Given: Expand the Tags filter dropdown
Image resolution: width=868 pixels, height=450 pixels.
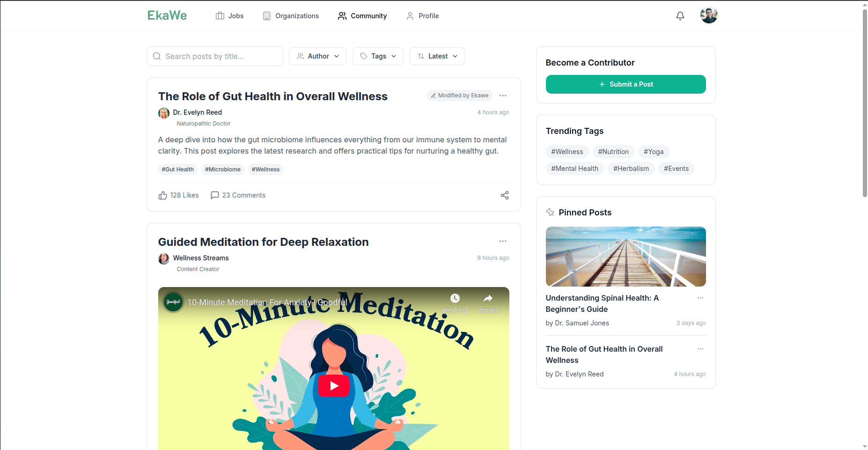Looking at the screenshot, I should coord(378,56).
